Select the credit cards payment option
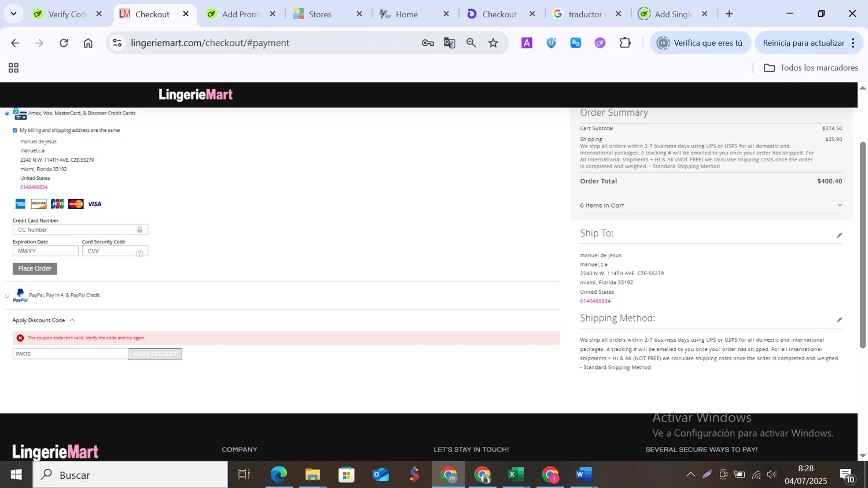Screen dimensions: 868x488 click(7, 113)
